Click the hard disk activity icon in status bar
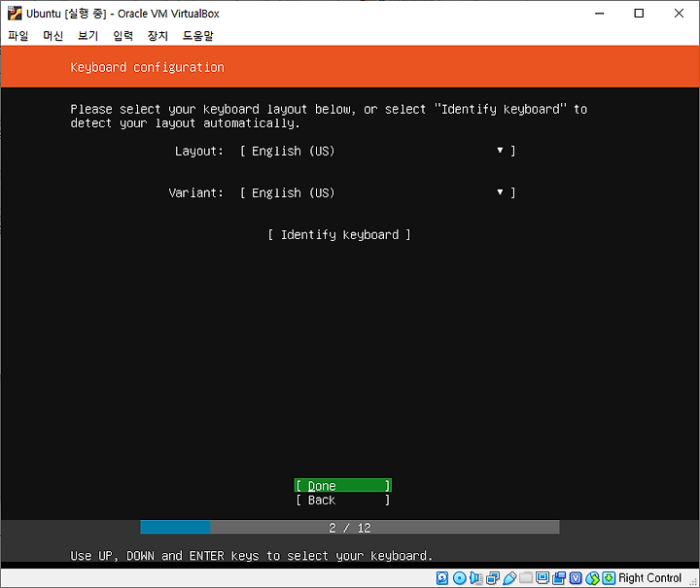 pos(442,578)
